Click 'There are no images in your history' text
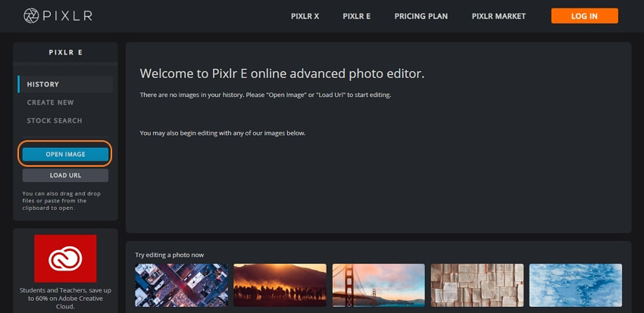The width and height of the screenshot is (644, 313). 265,95
